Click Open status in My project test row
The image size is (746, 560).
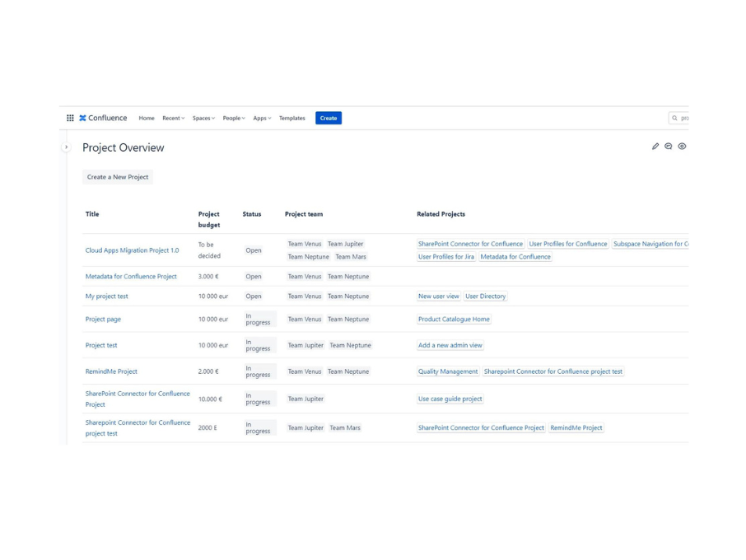(253, 296)
